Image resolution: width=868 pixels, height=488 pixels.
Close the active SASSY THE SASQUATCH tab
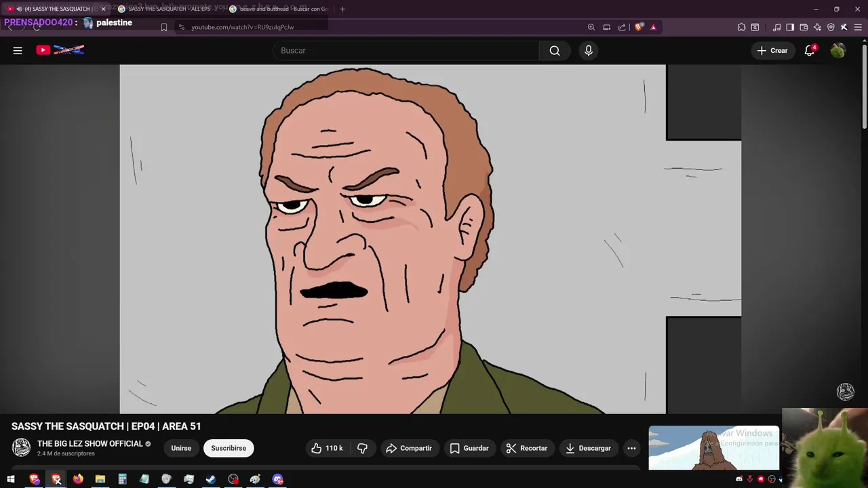point(104,9)
